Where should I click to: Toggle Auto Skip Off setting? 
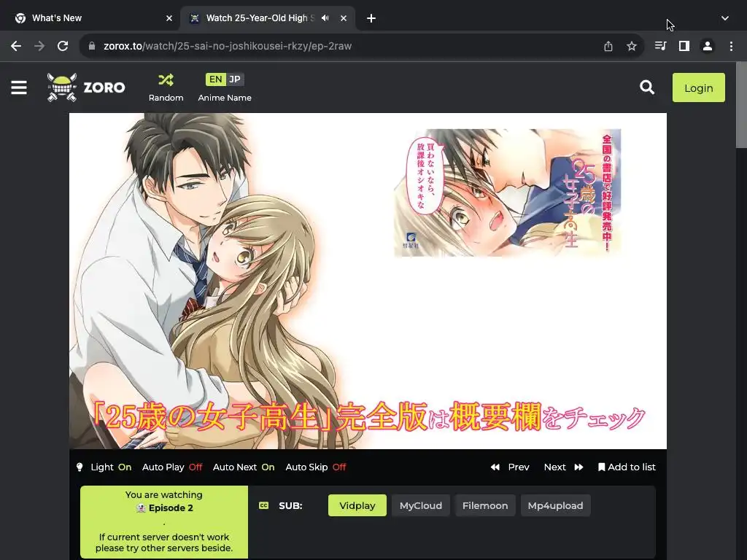[x=315, y=467]
